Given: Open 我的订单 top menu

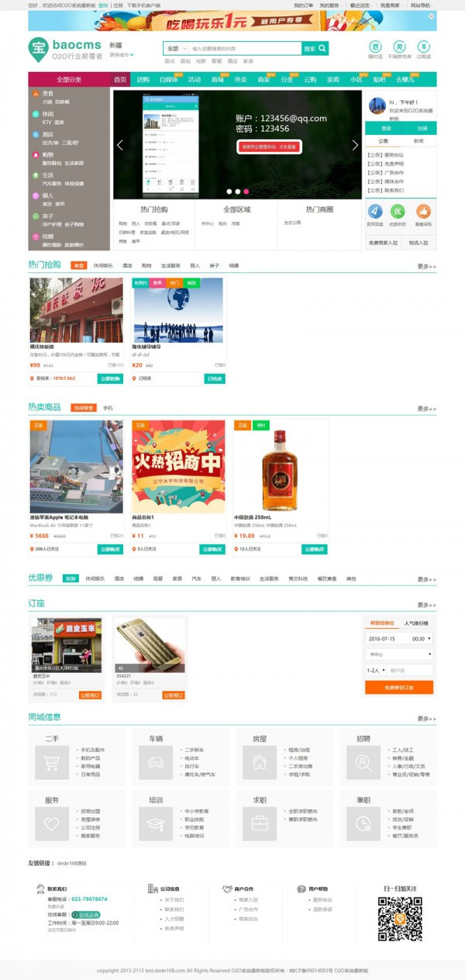Looking at the screenshot, I should click(x=304, y=5).
